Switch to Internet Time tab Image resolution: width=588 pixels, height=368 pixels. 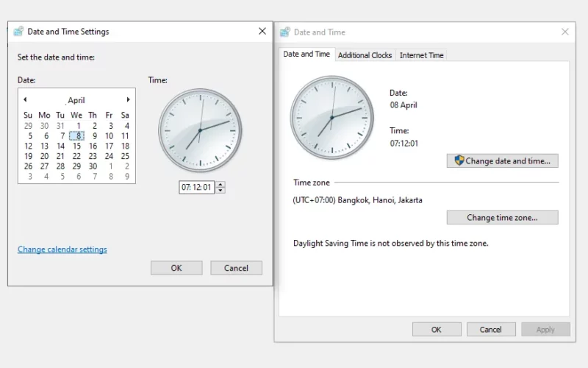421,55
